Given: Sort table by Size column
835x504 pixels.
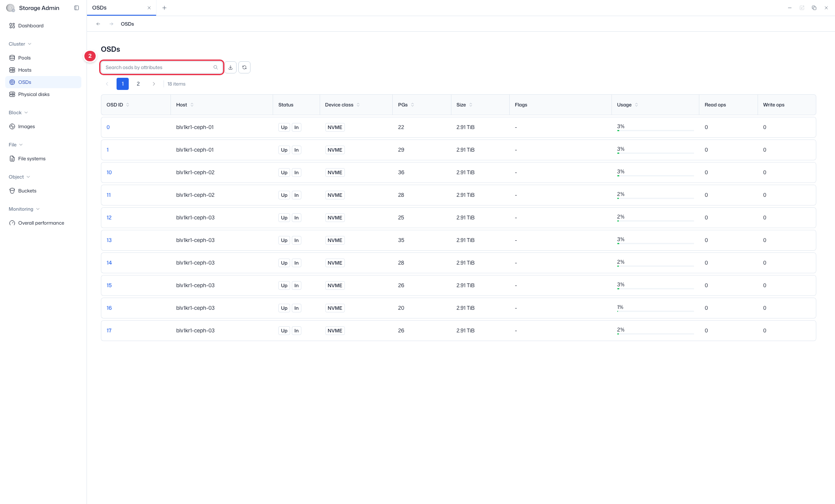Looking at the screenshot, I should (x=471, y=105).
